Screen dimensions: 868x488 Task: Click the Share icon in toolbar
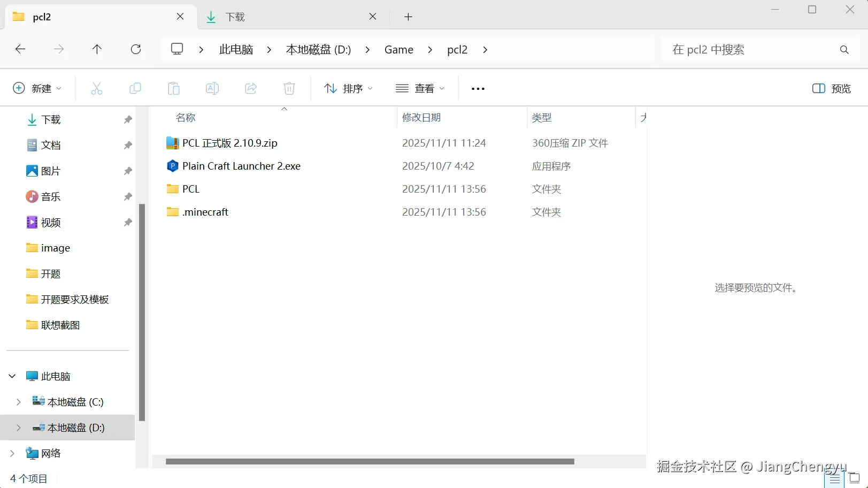[251, 88]
